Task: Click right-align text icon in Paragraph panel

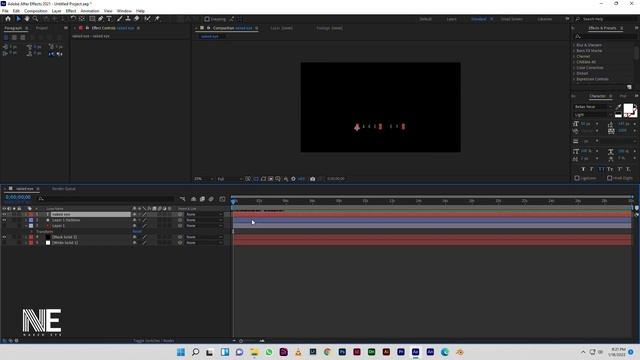Action: [x=23, y=38]
